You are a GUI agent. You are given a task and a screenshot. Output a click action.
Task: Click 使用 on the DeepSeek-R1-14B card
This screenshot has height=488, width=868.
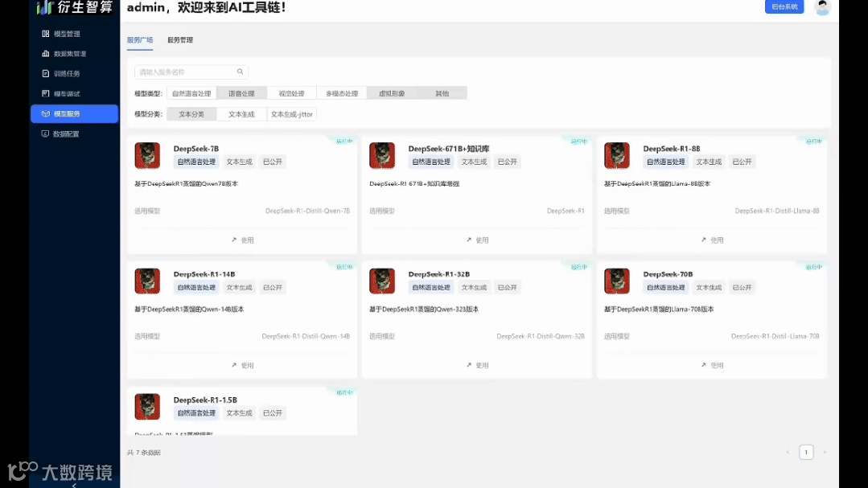[242, 366]
